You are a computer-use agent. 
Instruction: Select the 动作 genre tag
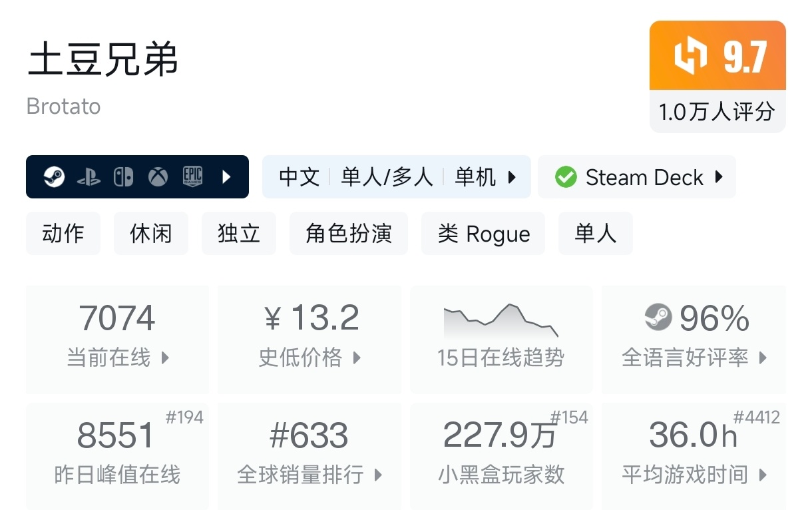[63, 234]
